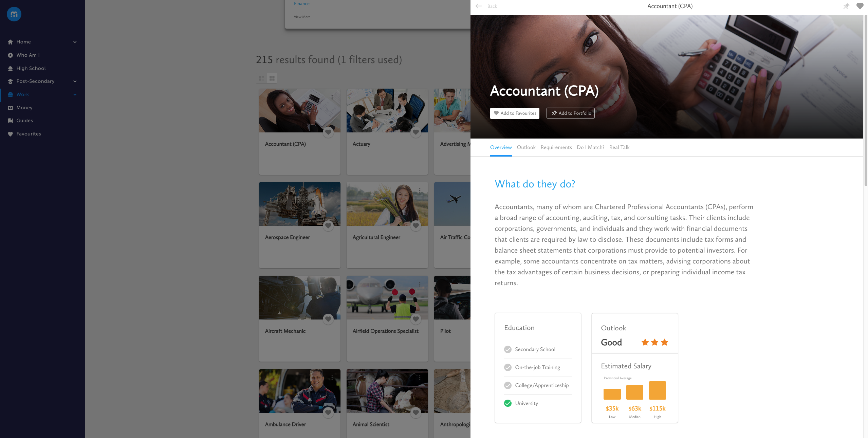Viewport: 868px width, 438px height.
Task: Open the Requirements tab
Action: coord(556,147)
